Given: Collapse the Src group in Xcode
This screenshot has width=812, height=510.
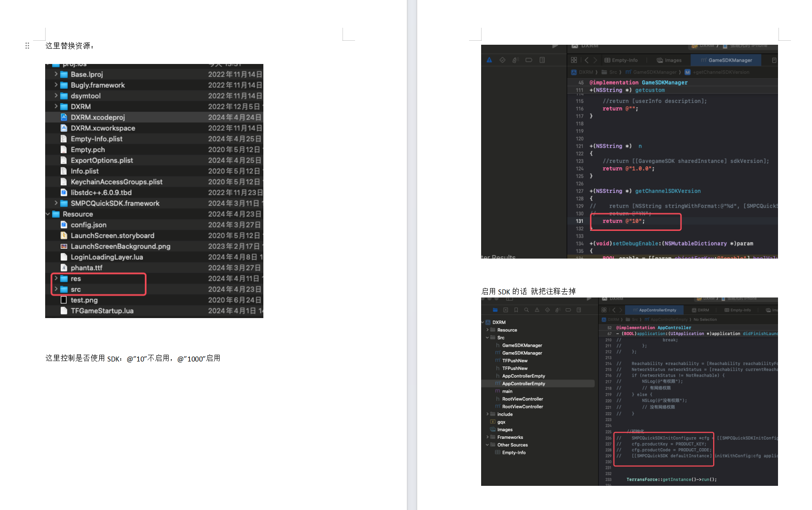Looking at the screenshot, I should click(x=487, y=338).
